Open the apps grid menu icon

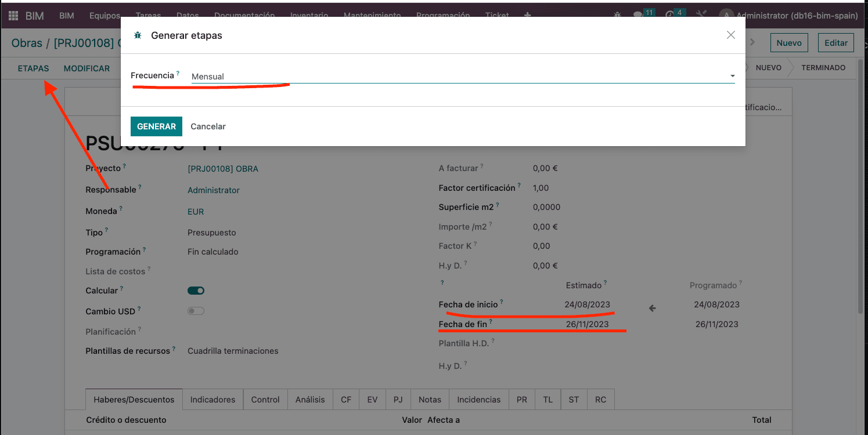[13, 16]
